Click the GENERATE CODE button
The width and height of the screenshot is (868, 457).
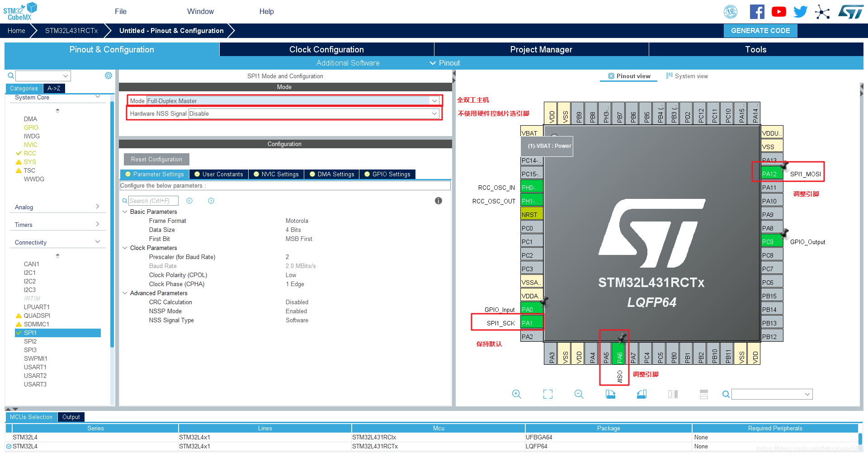(x=760, y=30)
